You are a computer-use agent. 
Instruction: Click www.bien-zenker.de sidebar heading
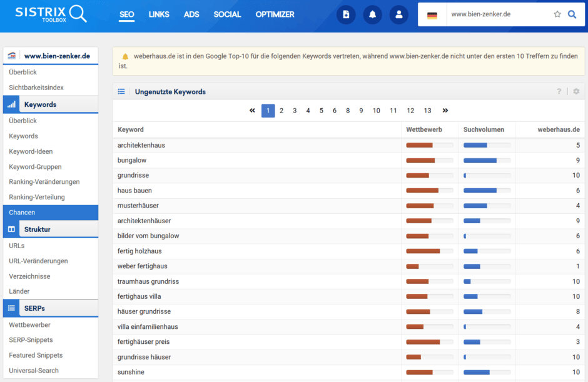pyautogui.click(x=57, y=56)
